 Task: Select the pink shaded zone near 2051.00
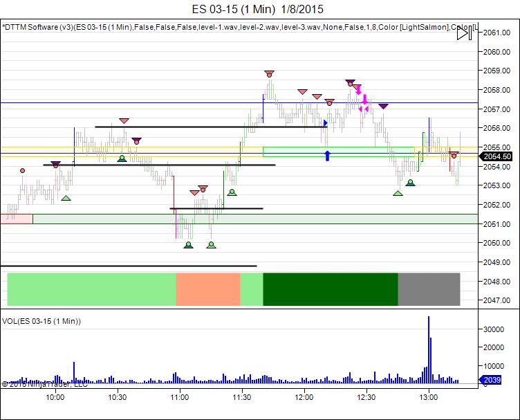coord(17,219)
